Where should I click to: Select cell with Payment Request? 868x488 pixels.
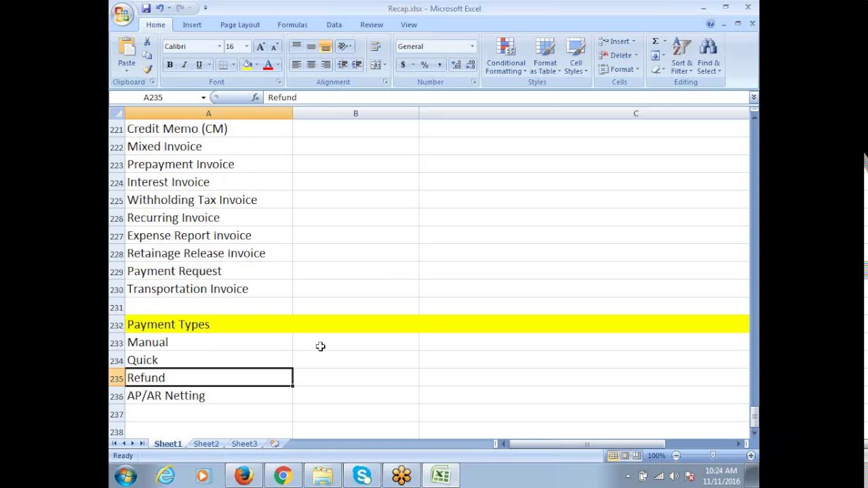click(x=209, y=271)
